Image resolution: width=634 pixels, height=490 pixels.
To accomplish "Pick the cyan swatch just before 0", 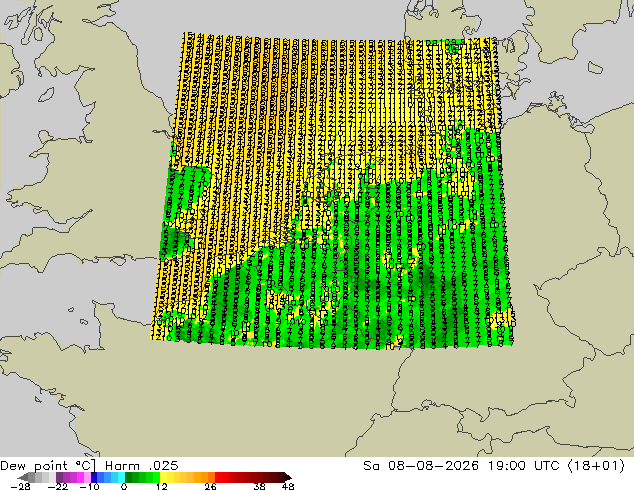I will (x=121, y=477).
